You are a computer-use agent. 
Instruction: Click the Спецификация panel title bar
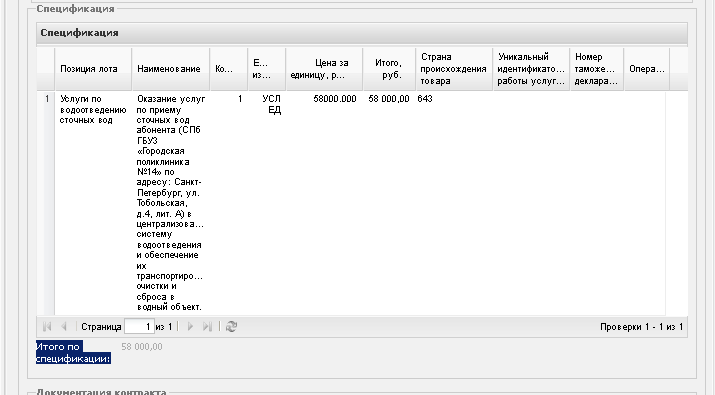(x=362, y=33)
